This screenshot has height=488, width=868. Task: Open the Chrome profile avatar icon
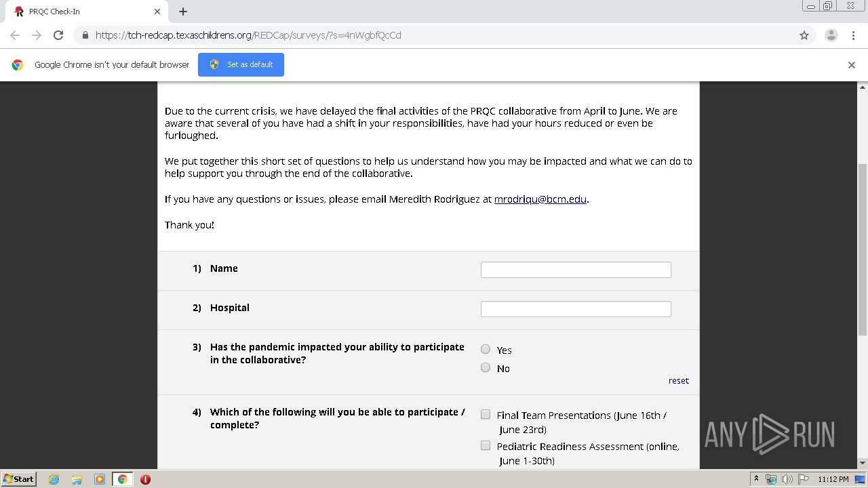[x=831, y=35]
